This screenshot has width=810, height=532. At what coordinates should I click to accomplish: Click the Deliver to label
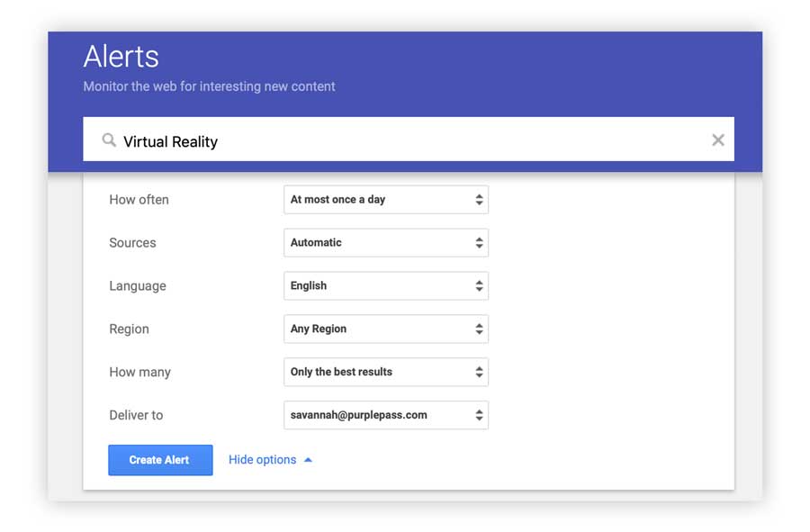(x=136, y=415)
